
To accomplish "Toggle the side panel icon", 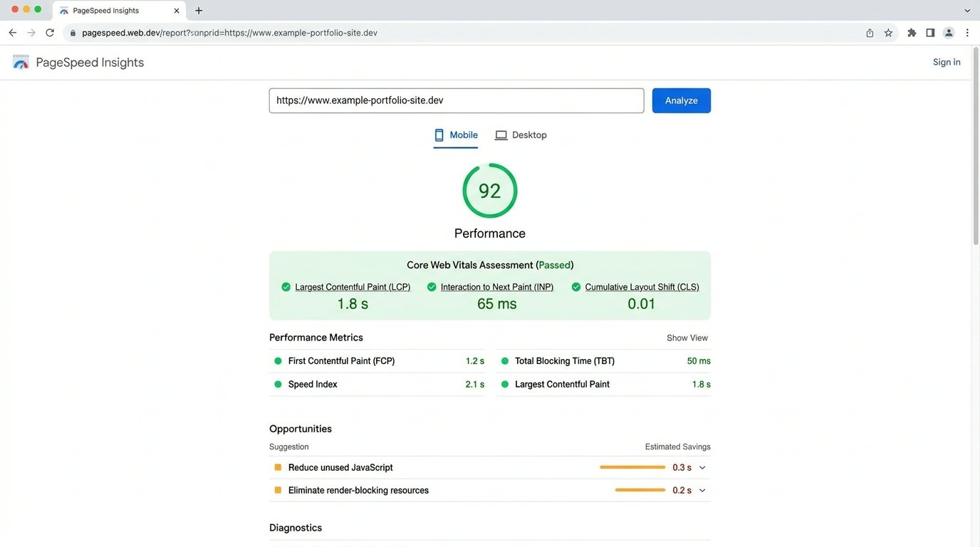I will pyautogui.click(x=930, y=33).
